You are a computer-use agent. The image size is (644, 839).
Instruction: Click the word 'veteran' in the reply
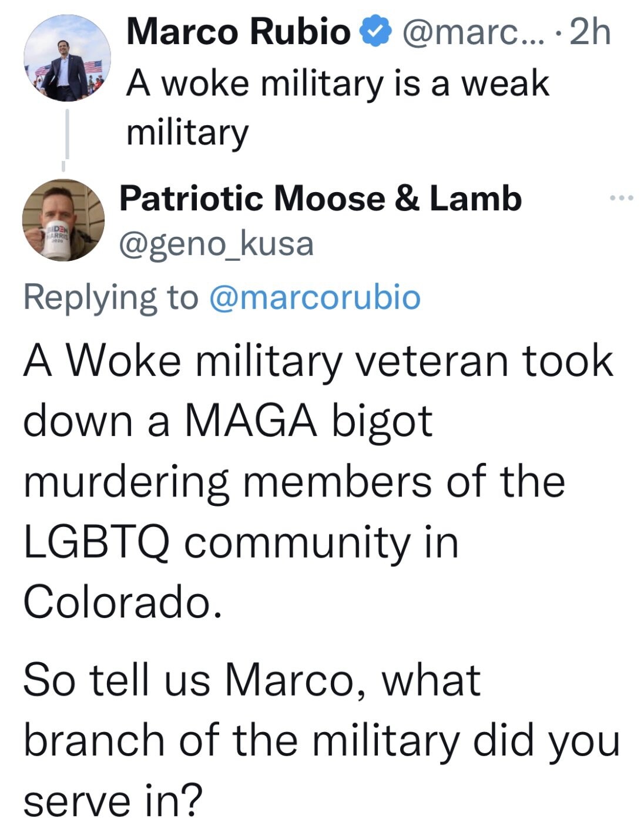[432, 361]
